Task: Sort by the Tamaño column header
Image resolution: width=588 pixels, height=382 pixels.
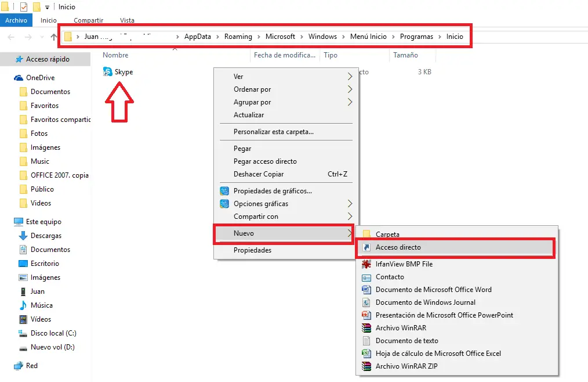Action: (x=405, y=55)
